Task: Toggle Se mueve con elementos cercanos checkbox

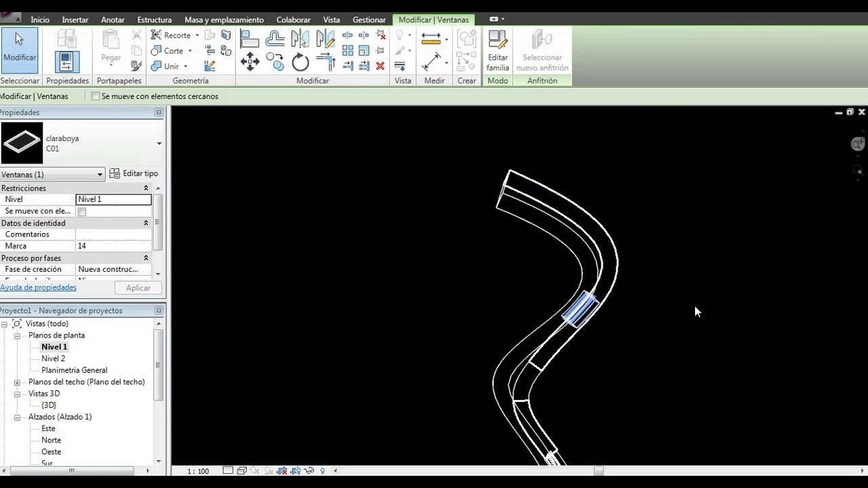Action: click(x=96, y=96)
